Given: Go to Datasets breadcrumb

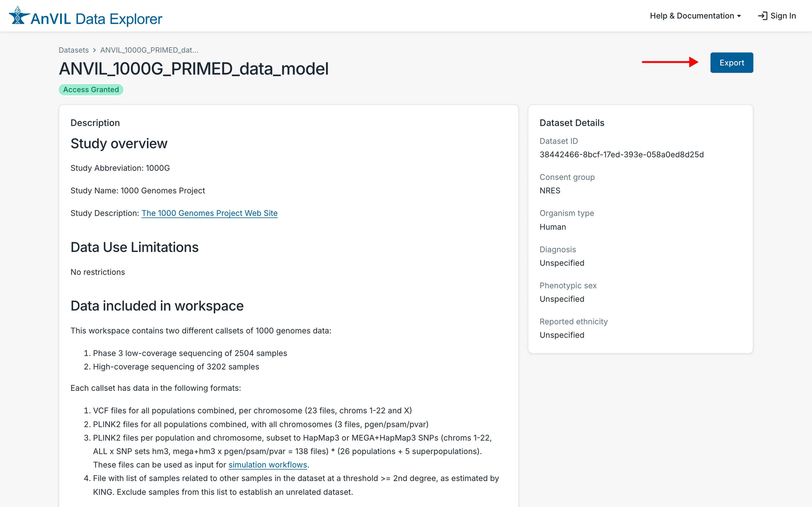Looking at the screenshot, I should 74,50.
